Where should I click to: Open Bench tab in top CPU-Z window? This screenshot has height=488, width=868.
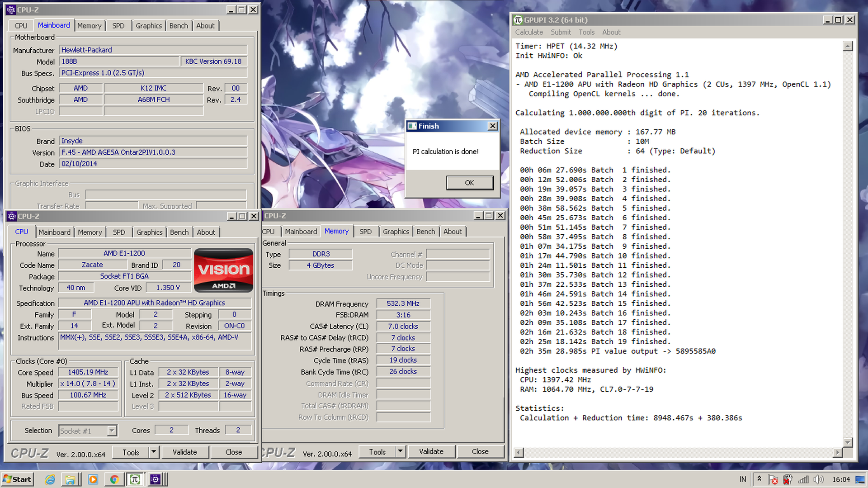click(179, 26)
